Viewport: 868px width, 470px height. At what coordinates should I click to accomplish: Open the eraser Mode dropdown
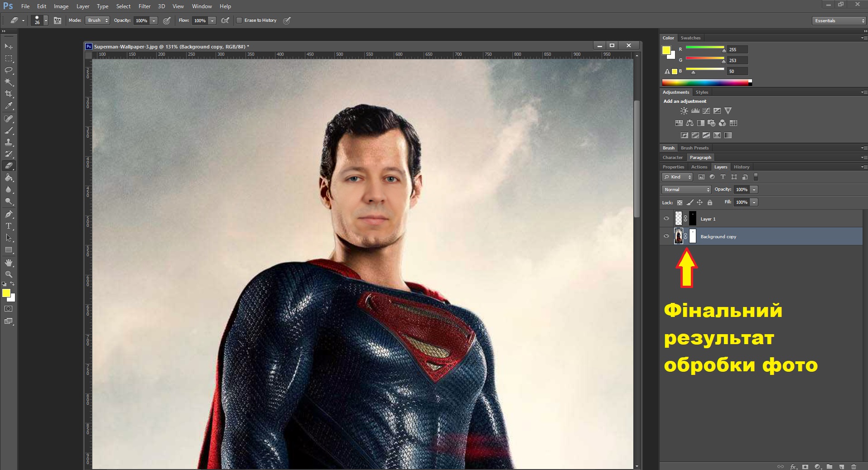(97, 20)
